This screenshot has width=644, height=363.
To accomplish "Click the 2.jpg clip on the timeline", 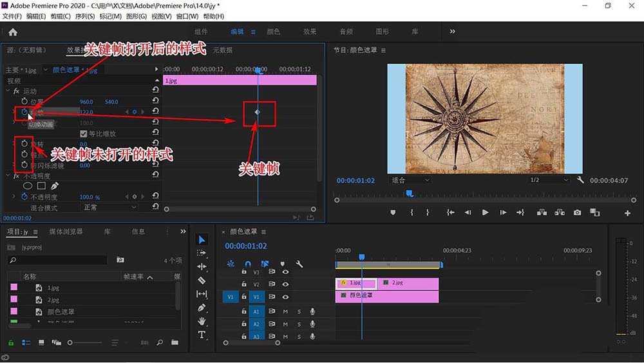I will pos(409,282).
